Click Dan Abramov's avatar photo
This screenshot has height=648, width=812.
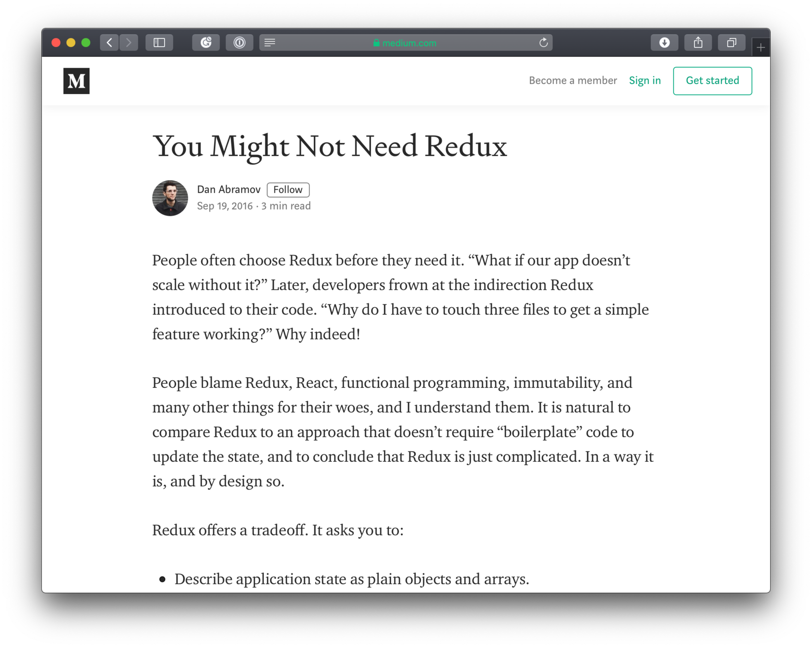tap(170, 198)
